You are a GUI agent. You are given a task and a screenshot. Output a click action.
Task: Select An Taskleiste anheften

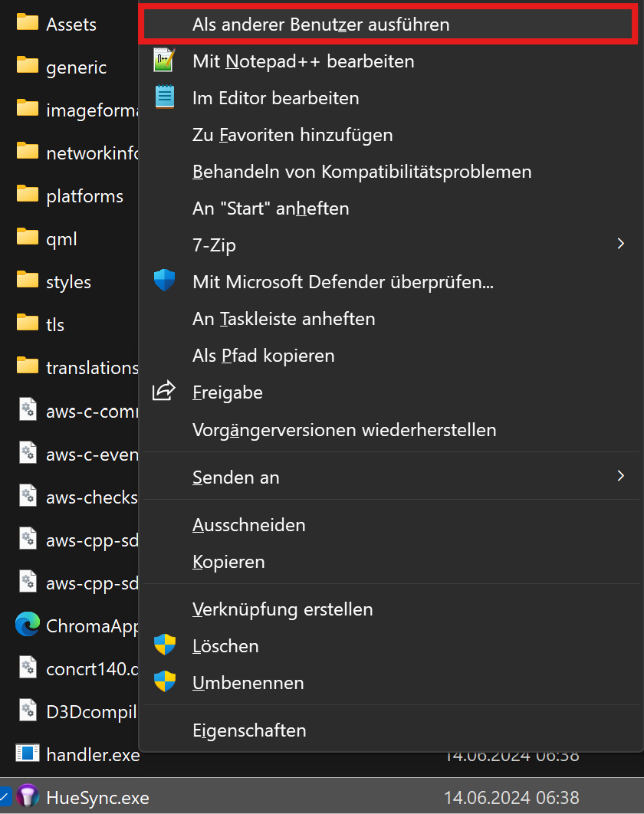[284, 319]
